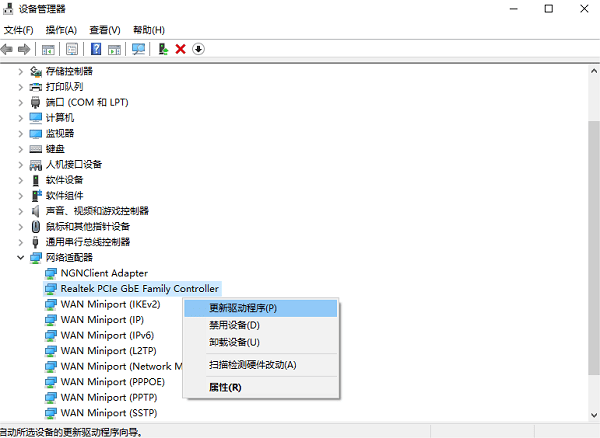600x438 pixels.
Task: Click the blue question mark help icon
Action: click(96, 49)
